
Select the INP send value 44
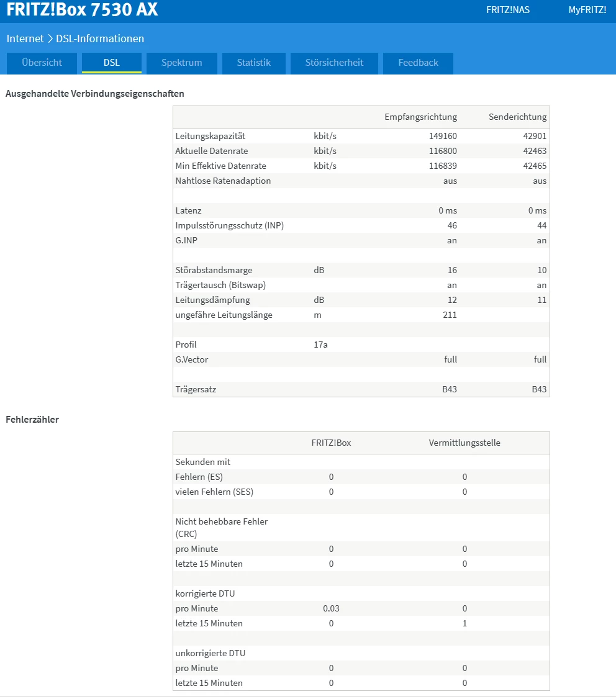pyautogui.click(x=542, y=225)
